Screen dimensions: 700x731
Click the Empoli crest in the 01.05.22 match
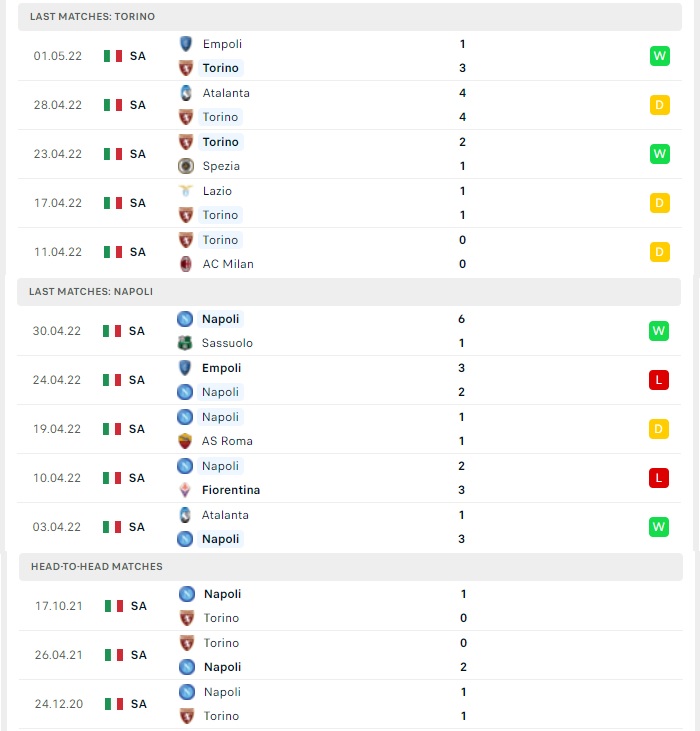pyautogui.click(x=185, y=44)
